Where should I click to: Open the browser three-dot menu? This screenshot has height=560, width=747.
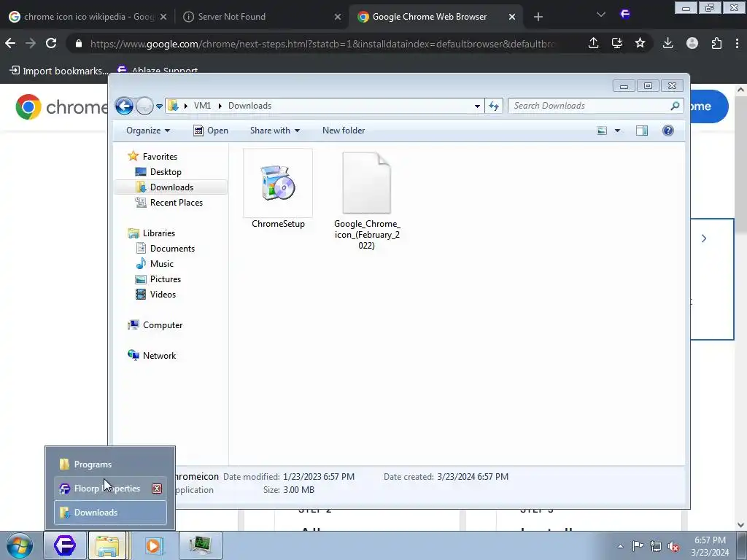pos(737,43)
